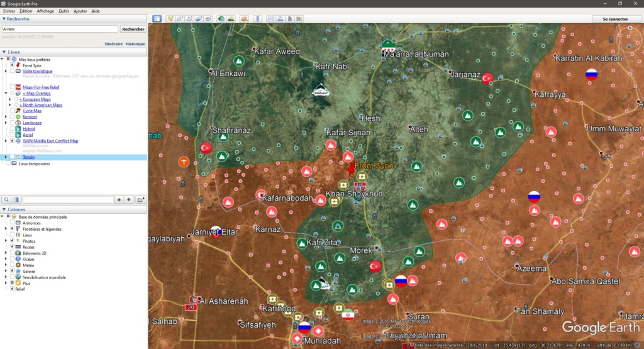Open the Fichier menu

click(x=9, y=11)
